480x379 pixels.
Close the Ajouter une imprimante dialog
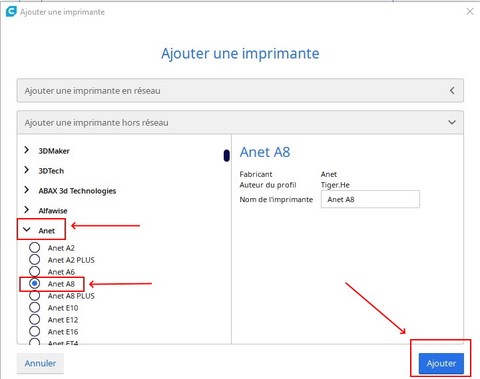(470, 11)
